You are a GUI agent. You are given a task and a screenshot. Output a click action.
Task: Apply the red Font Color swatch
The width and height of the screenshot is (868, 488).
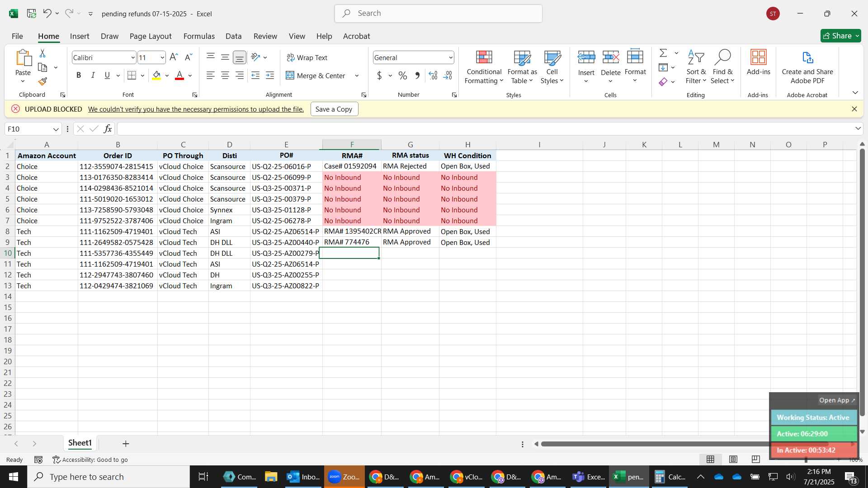coord(179,75)
